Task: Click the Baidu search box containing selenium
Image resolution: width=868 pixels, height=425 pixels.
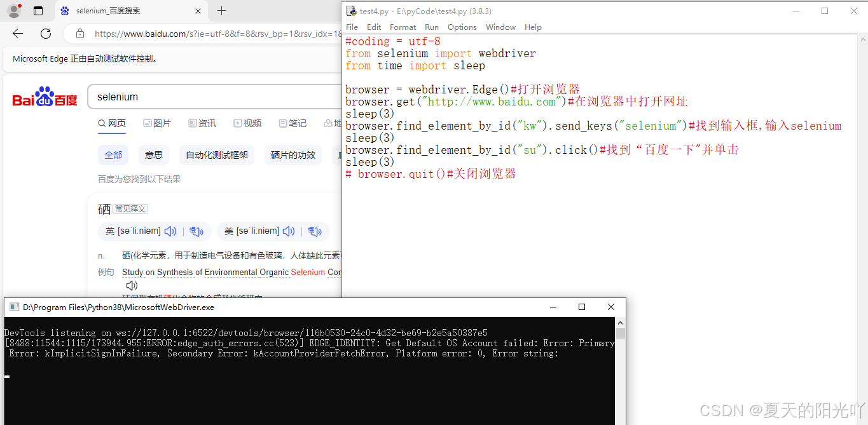Action: tap(216, 97)
